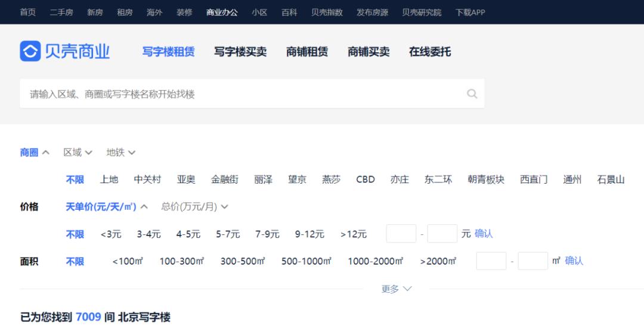
Task: Collapse the 商圈 filter
Action: point(35,153)
